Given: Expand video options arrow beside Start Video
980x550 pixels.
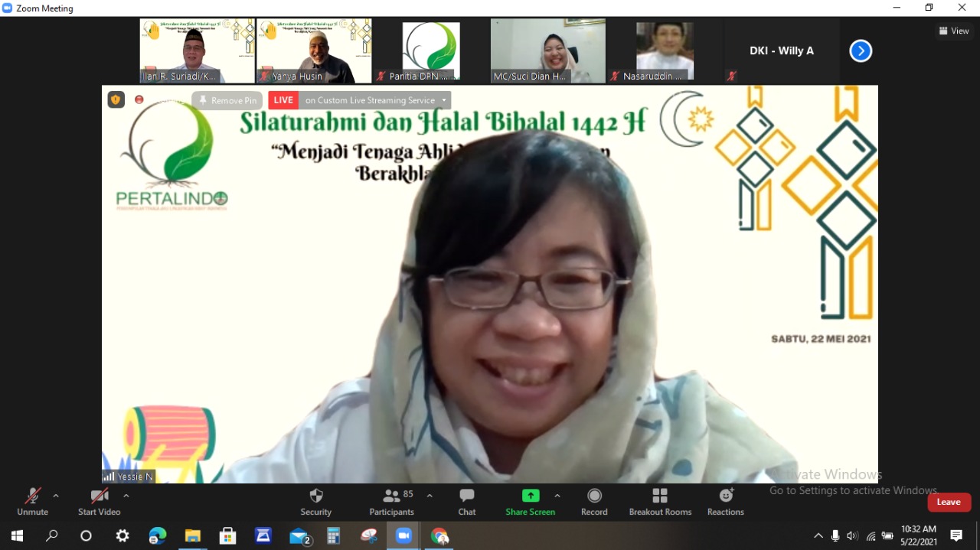Looking at the screenshot, I should tap(126, 496).
